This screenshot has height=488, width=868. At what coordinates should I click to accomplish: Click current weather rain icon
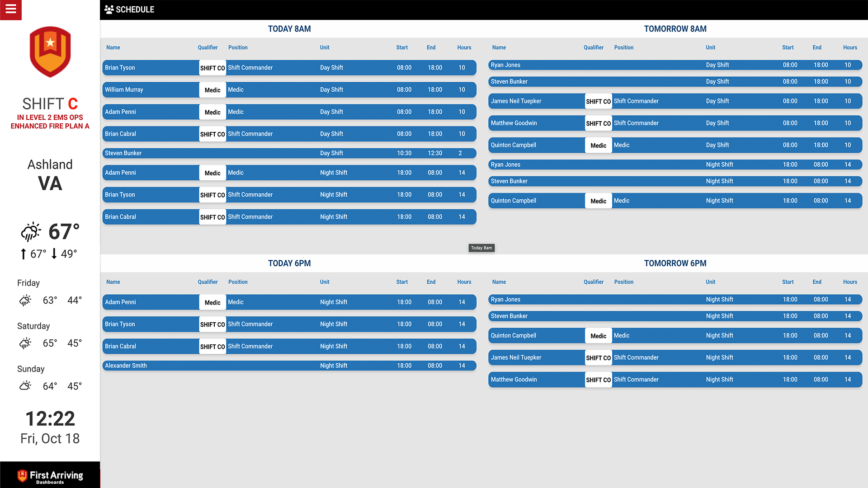31,232
